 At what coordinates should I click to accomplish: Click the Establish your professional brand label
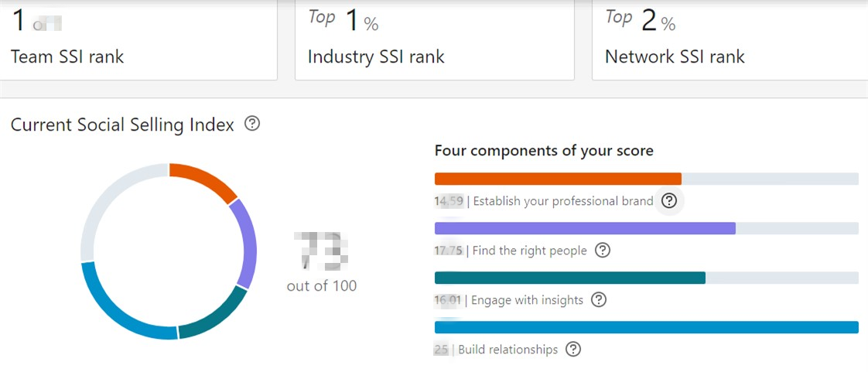coord(563,201)
